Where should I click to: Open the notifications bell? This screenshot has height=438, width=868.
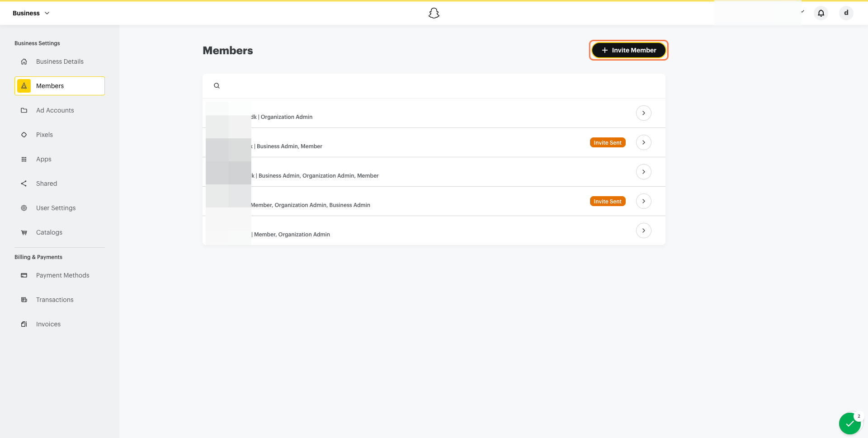(x=821, y=13)
